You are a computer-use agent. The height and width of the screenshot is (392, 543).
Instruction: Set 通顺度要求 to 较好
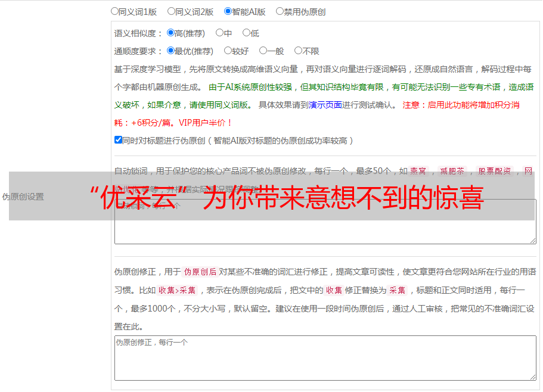pos(228,51)
